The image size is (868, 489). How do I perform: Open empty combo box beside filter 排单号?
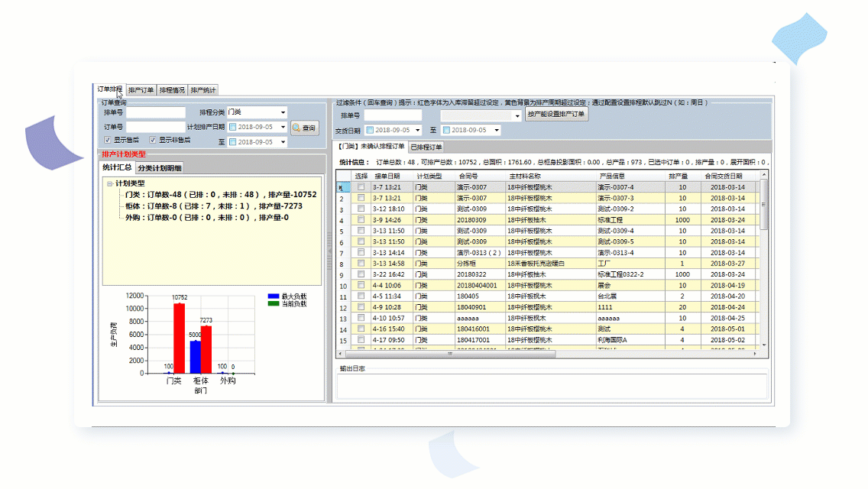tap(517, 115)
